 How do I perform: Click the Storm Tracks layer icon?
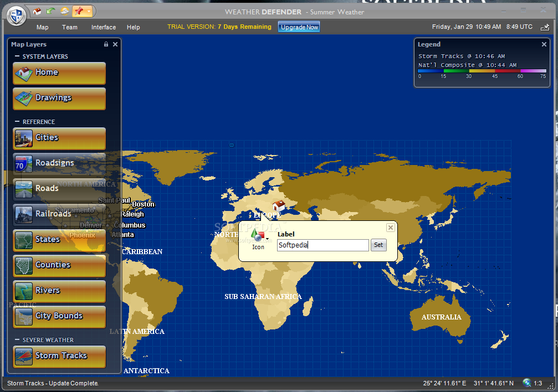pyautogui.click(x=24, y=357)
